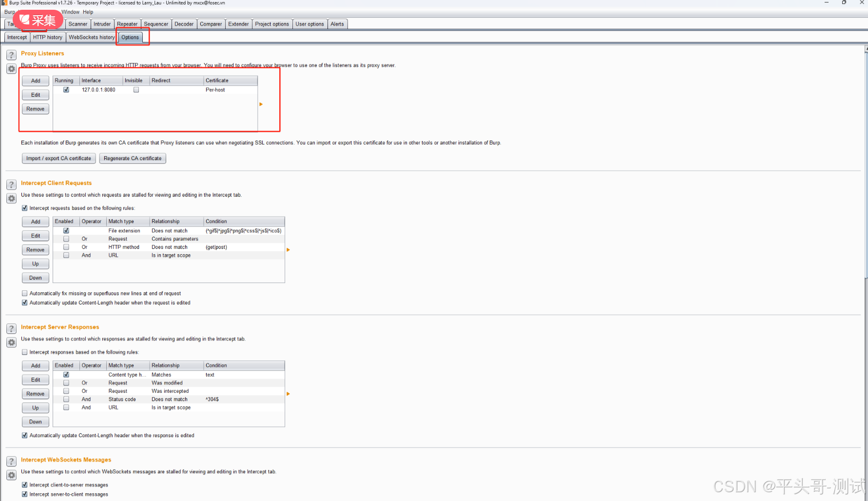Open help for Intercept WebSockets Messages

(11, 461)
